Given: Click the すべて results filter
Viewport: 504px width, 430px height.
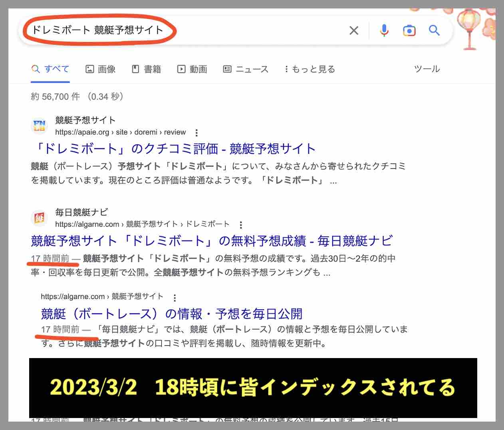Looking at the screenshot, I should 50,69.
